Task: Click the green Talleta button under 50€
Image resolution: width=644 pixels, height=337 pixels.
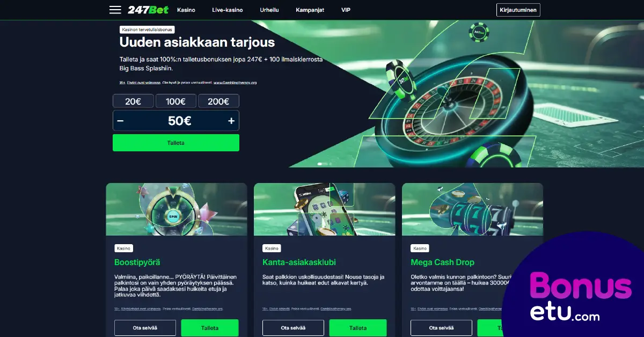Action: pos(176,143)
